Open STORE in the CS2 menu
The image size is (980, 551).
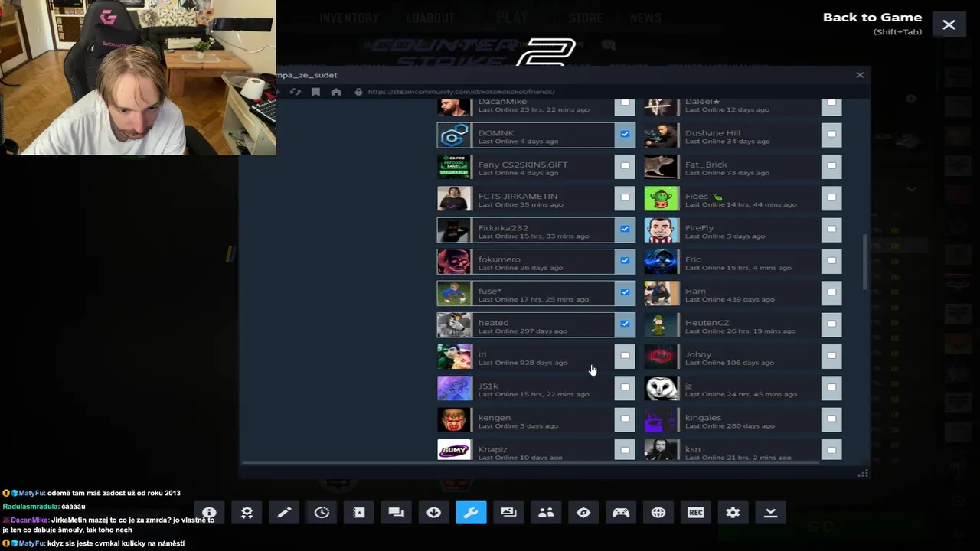click(x=586, y=18)
